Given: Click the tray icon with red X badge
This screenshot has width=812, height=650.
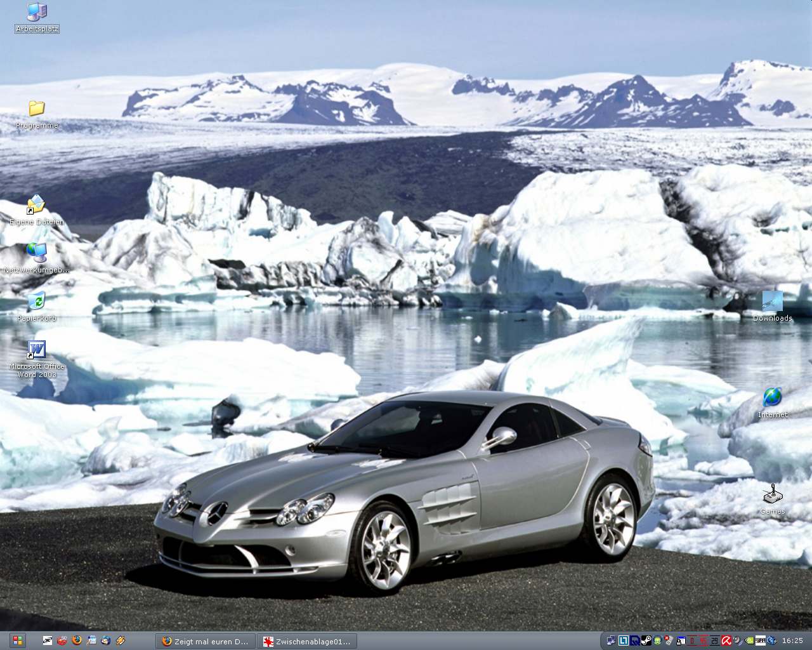Looking at the screenshot, I should (x=669, y=640).
